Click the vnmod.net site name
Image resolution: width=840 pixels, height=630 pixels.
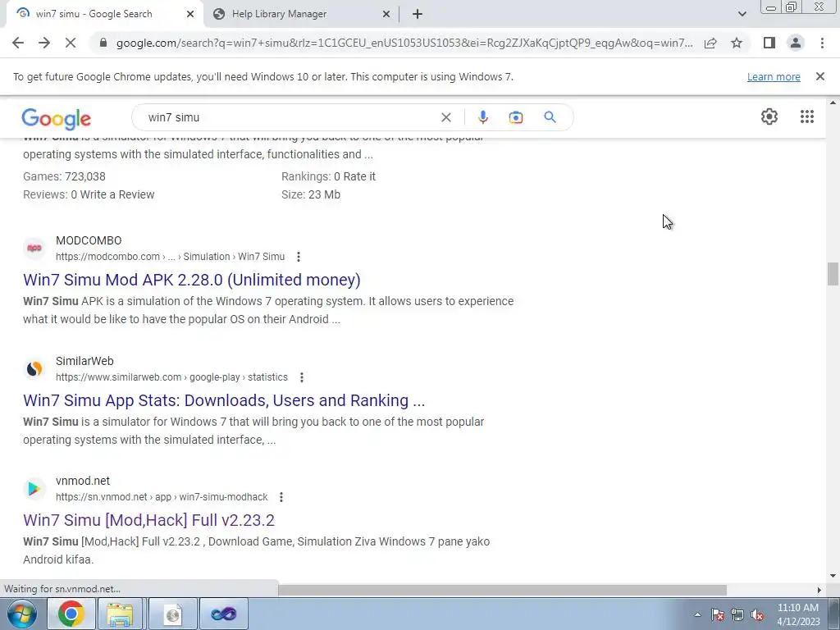tap(83, 481)
